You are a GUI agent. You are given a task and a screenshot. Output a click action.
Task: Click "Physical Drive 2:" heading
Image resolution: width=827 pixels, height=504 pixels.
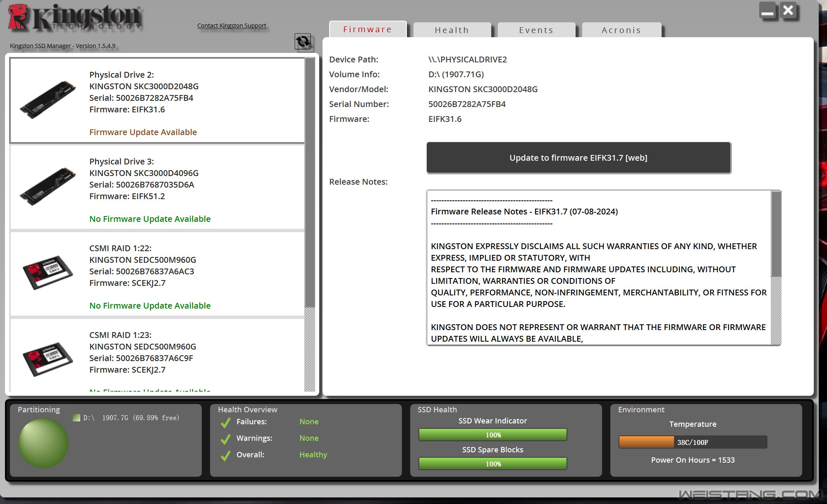(122, 75)
